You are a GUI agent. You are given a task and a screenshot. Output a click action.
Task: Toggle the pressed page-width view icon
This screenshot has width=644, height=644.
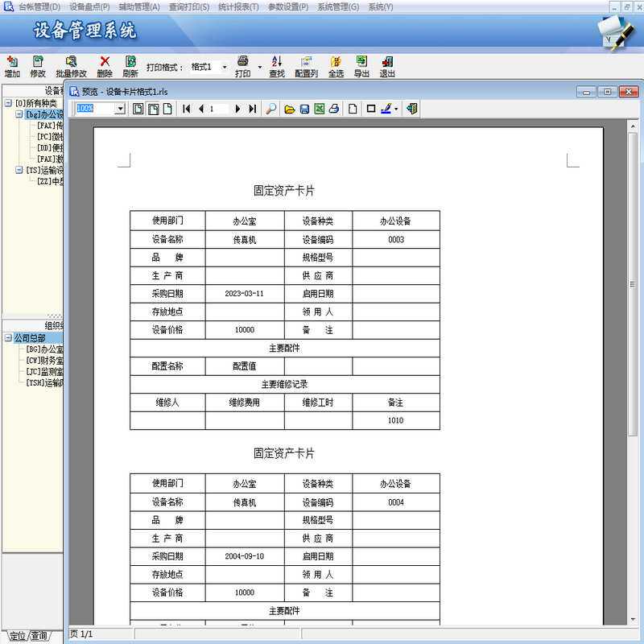coord(153,109)
